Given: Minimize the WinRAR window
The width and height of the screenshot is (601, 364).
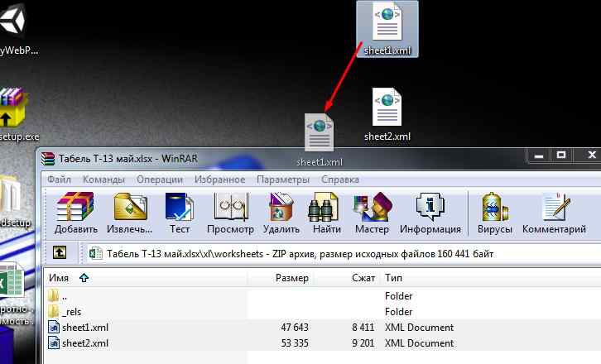Looking at the screenshot, I should (539, 156).
